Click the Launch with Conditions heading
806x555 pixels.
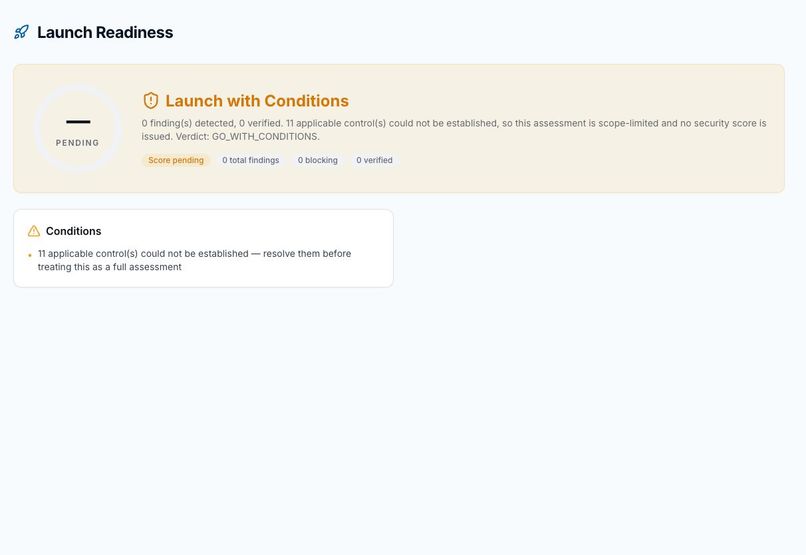[257, 101]
